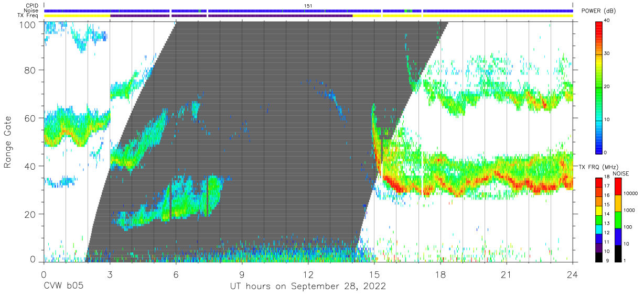
Task: Click x-axis tick label '12'
Action: 308,274
